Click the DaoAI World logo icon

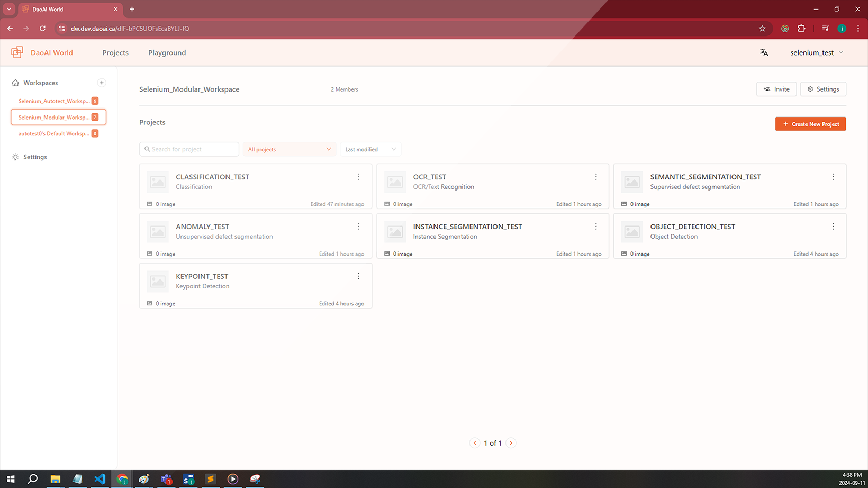(17, 52)
